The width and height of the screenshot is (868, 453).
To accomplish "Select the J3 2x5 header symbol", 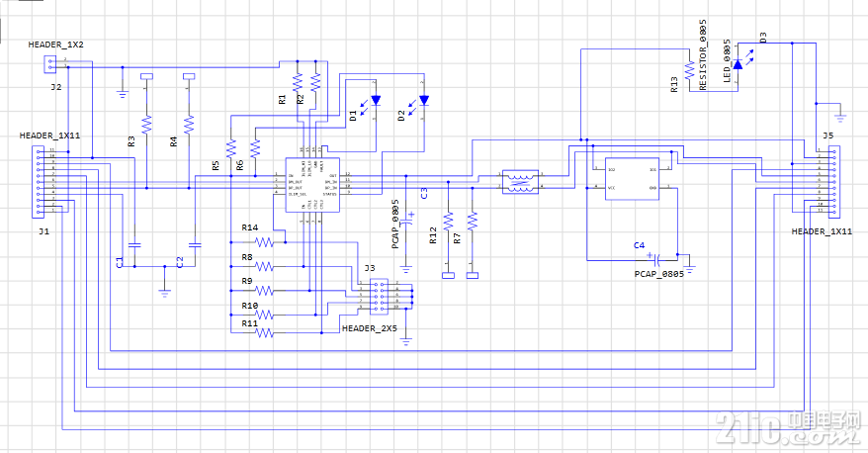I will click(379, 297).
